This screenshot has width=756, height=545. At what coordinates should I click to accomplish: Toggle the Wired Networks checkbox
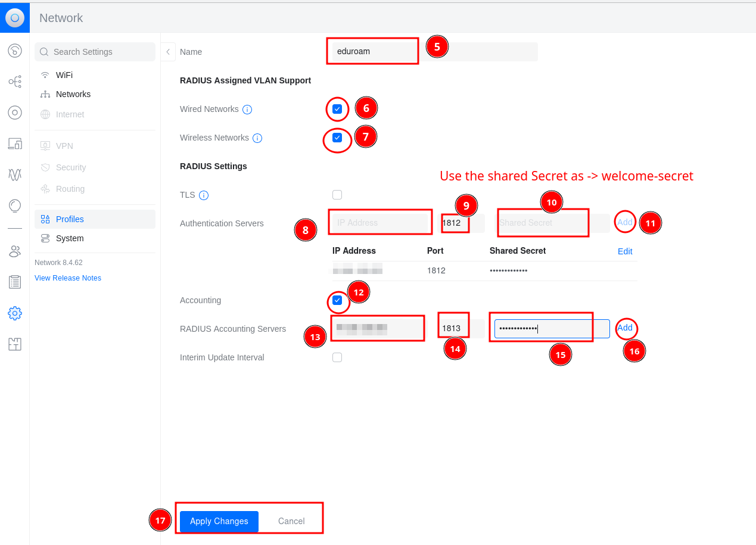[x=337, y=109]
